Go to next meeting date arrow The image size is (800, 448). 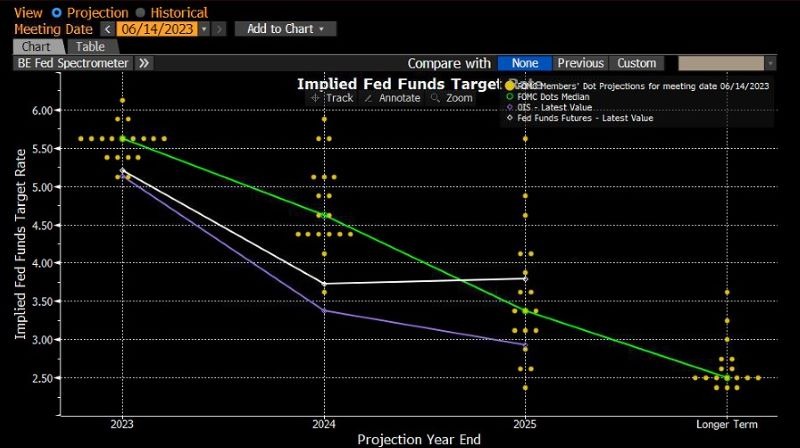coord(219,29)
